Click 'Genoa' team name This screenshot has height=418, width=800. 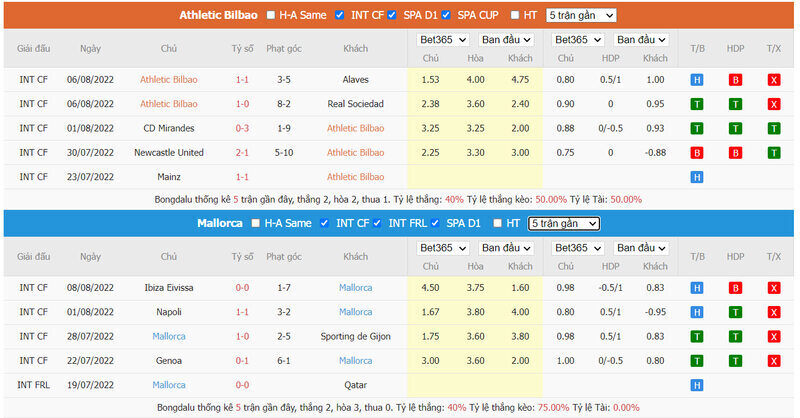[169, 361]
